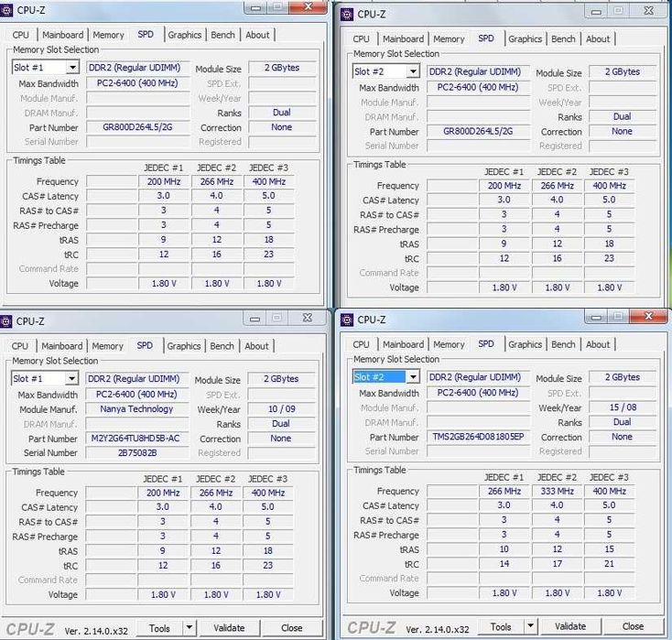Screen dimensions: 672x640
Task: Click tRAS value 15 in bottom-right window
Action: click(609, 549)
